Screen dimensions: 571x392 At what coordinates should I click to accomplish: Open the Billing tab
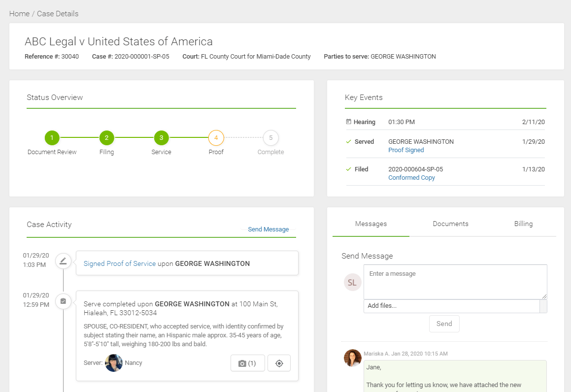pos(523,224)
